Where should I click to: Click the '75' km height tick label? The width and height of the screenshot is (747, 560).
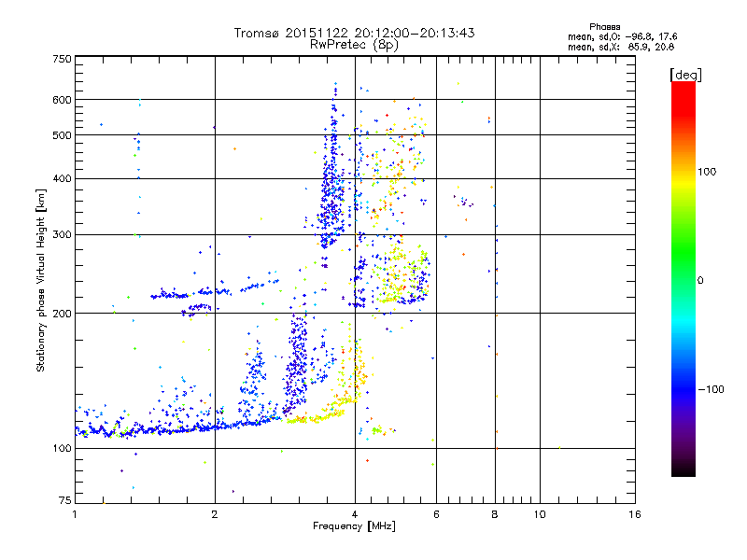[x=65, y=500]
